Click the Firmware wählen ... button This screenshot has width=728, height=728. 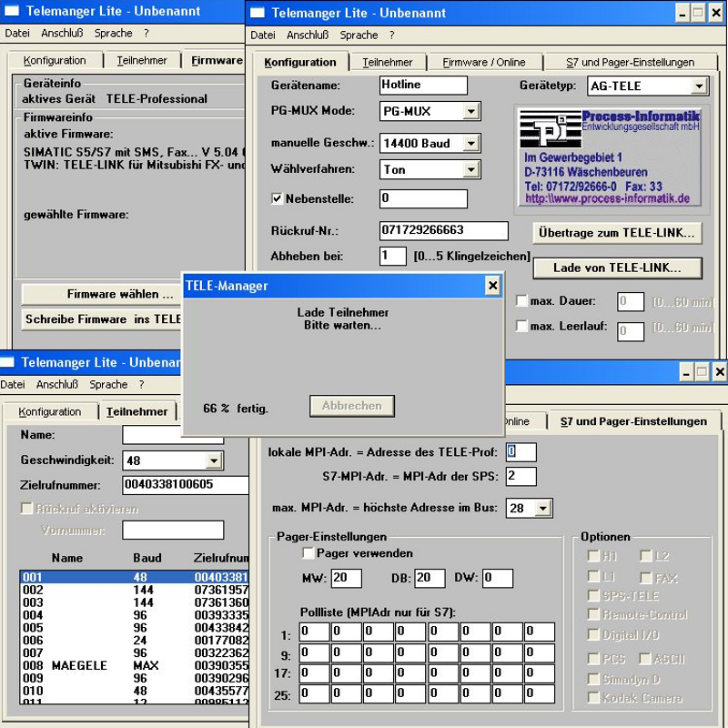click(101, 294)
